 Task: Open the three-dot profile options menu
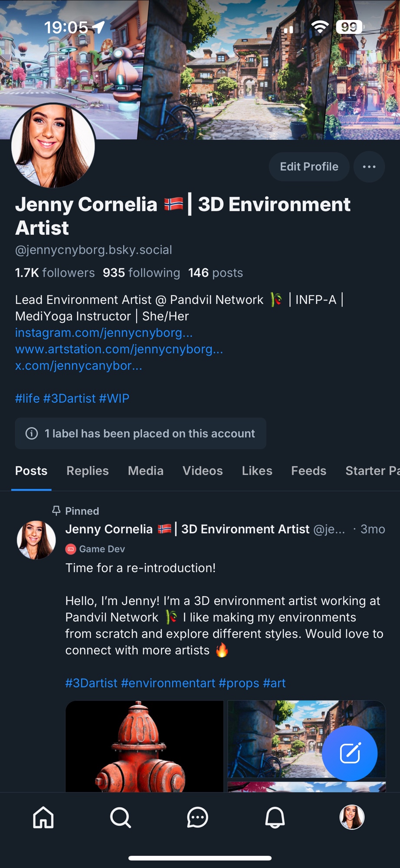tap(369, 167)
